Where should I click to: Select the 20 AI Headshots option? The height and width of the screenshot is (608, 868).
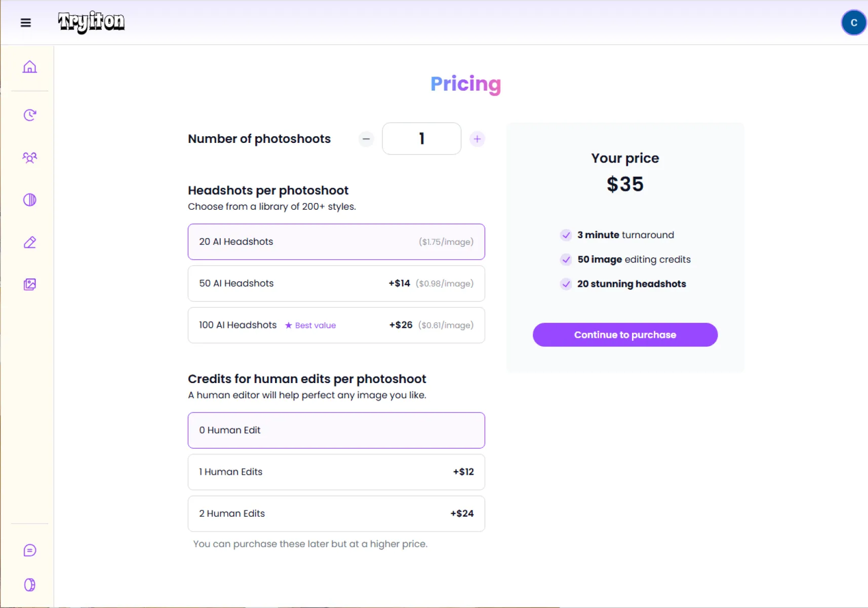click(x=336, y=242)
